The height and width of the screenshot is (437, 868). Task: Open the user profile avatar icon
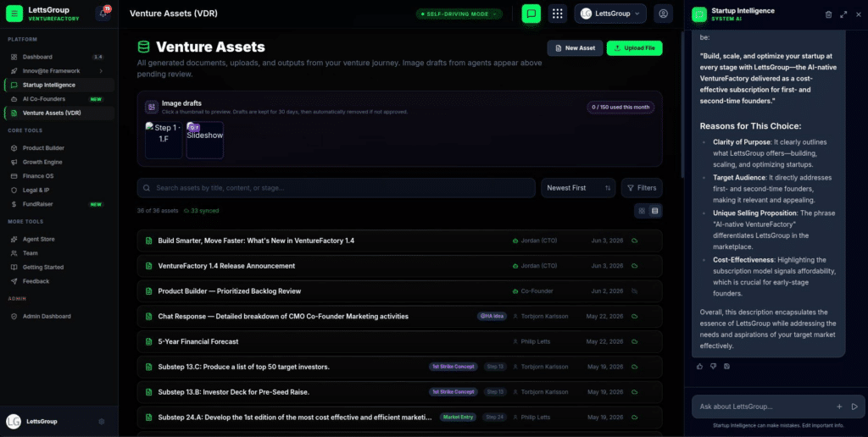coord(663,14)
